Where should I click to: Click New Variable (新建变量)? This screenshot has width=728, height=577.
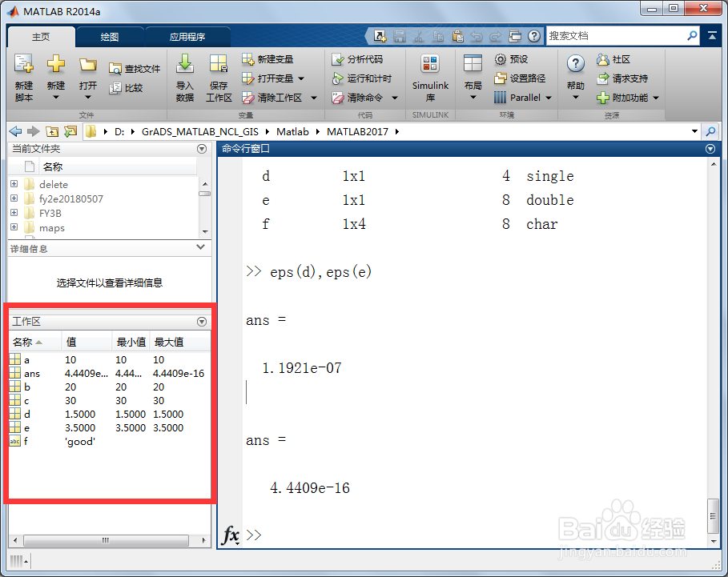point(267,59)
